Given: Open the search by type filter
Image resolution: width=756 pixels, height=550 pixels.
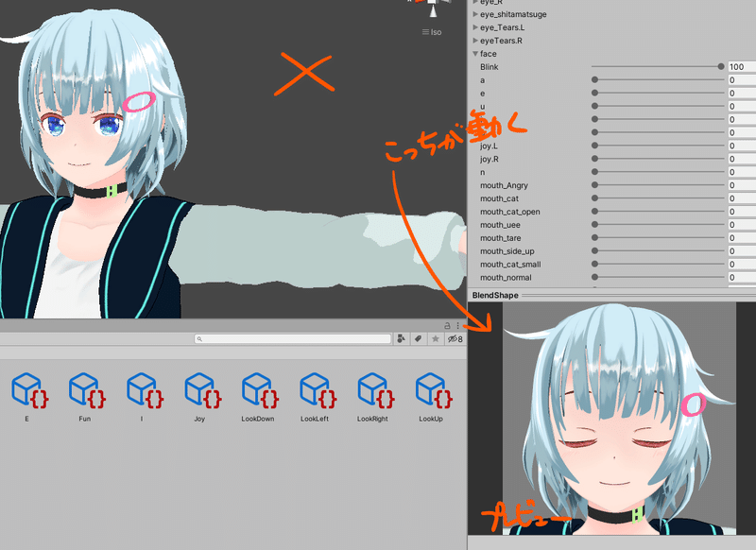Looking at the screenshot, I should click(x=401, y=339).
